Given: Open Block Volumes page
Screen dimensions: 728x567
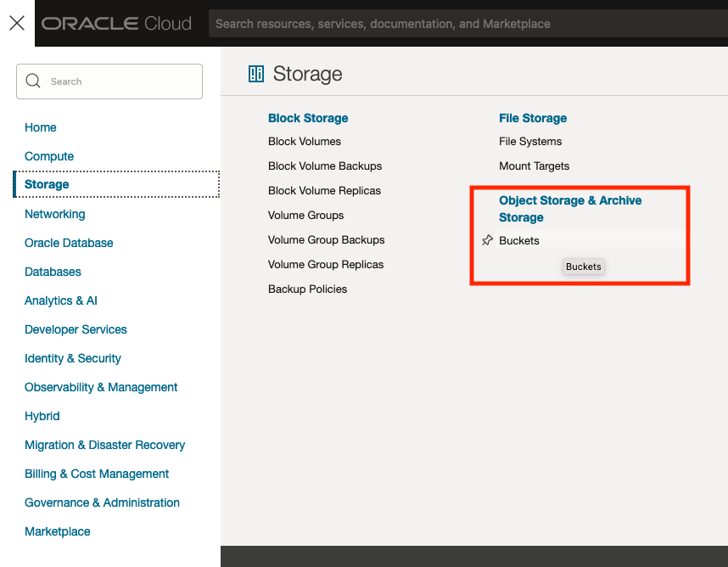Looking at the screenshot, I should tap(305, 142).
